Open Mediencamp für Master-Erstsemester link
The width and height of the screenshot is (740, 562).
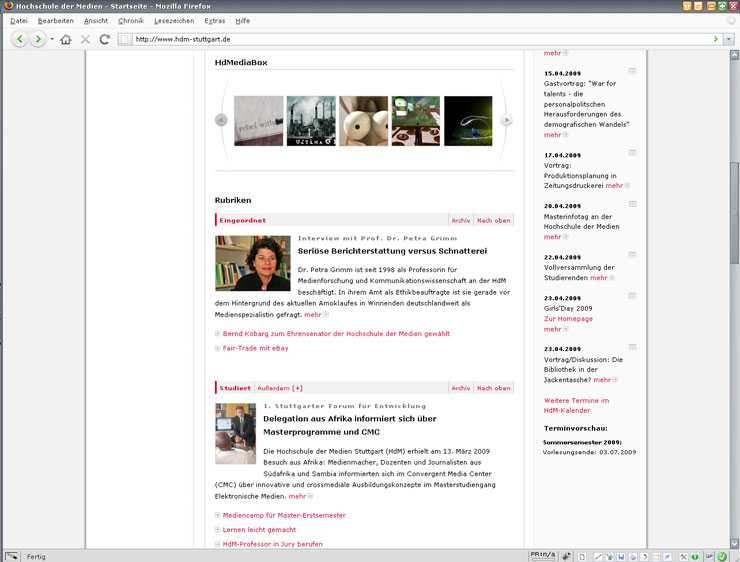pos(284,515)
